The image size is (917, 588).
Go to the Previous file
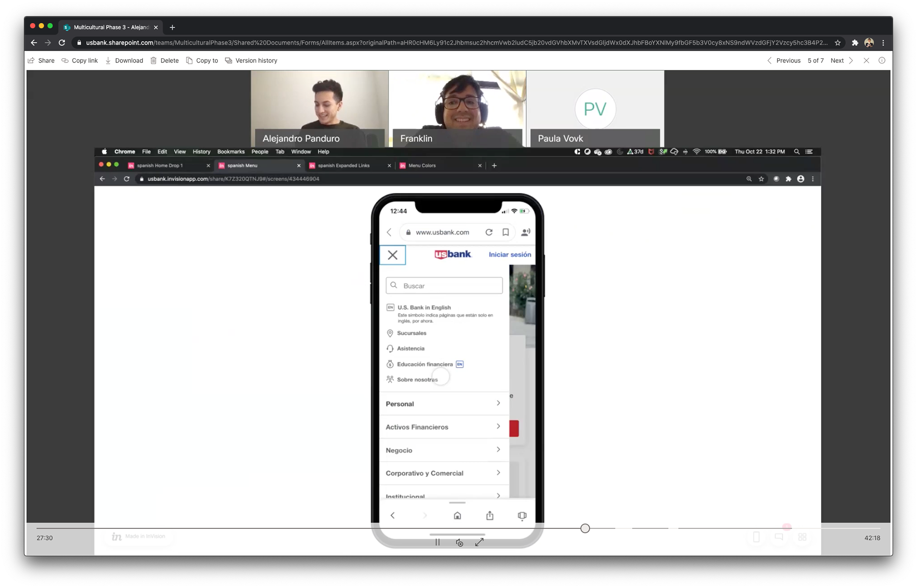click(x=783, y=61)
